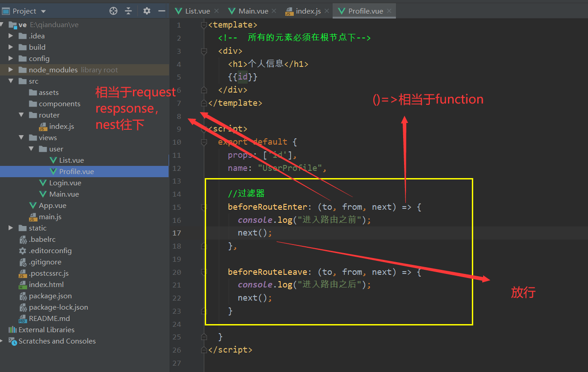Open index.js under router folder

click(x=61, y=127)
